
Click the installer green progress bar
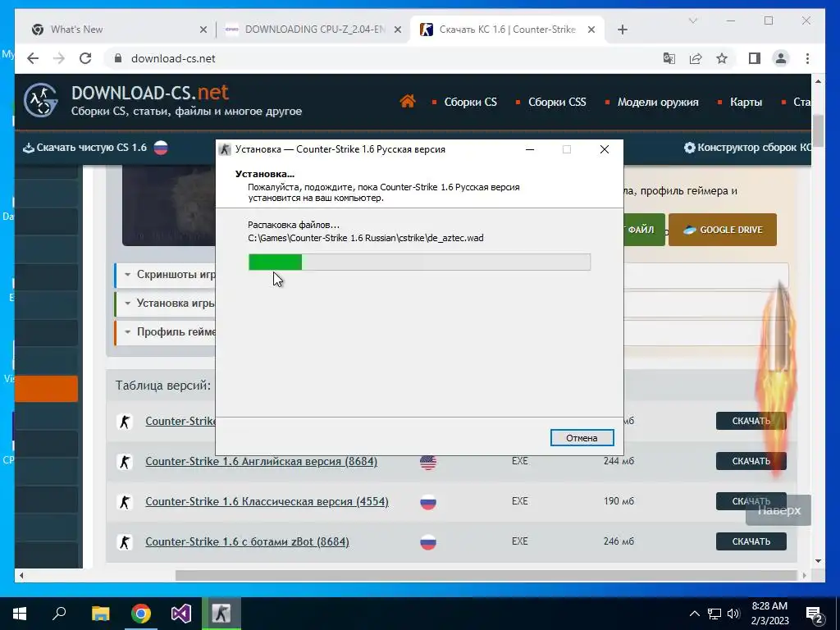pyautogui.click(x=419, y=262)
